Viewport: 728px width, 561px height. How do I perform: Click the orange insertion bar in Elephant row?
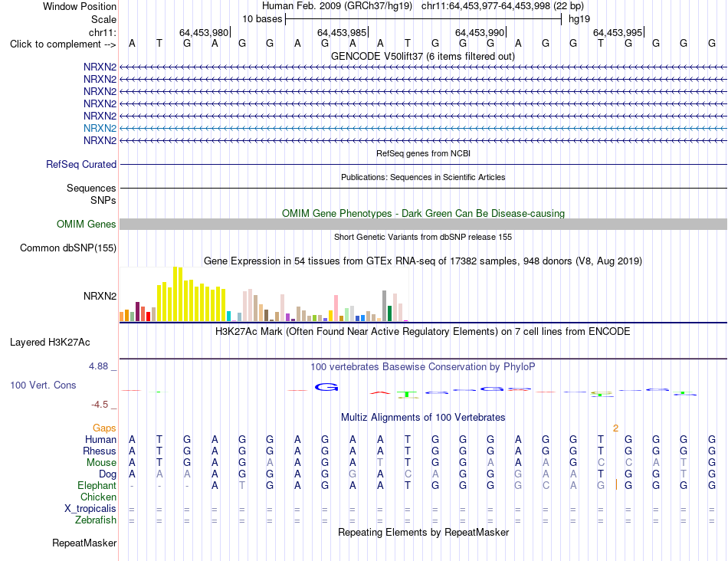(616, 485)
